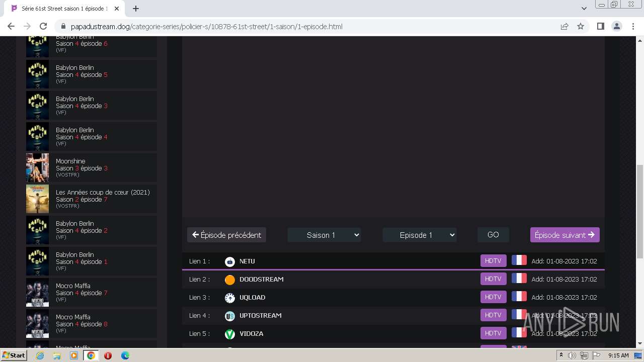This screenshot has width=644, height=362.
Task: Click the UPTOSTREAM host icon
Action: click(229, 316)
